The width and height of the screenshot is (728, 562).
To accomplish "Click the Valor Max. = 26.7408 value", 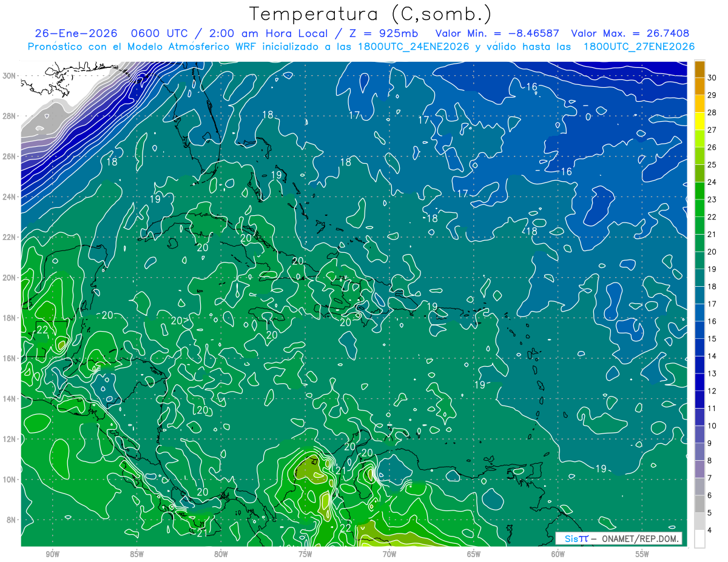I will tap(630, 33).
